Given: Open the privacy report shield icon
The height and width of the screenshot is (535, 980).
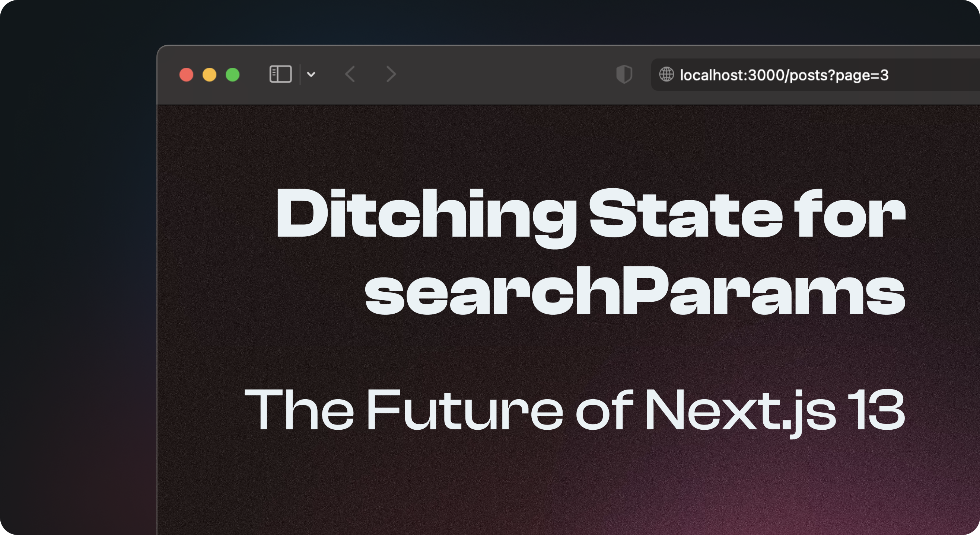Looking at the screenshot, I should coord(624,74).
